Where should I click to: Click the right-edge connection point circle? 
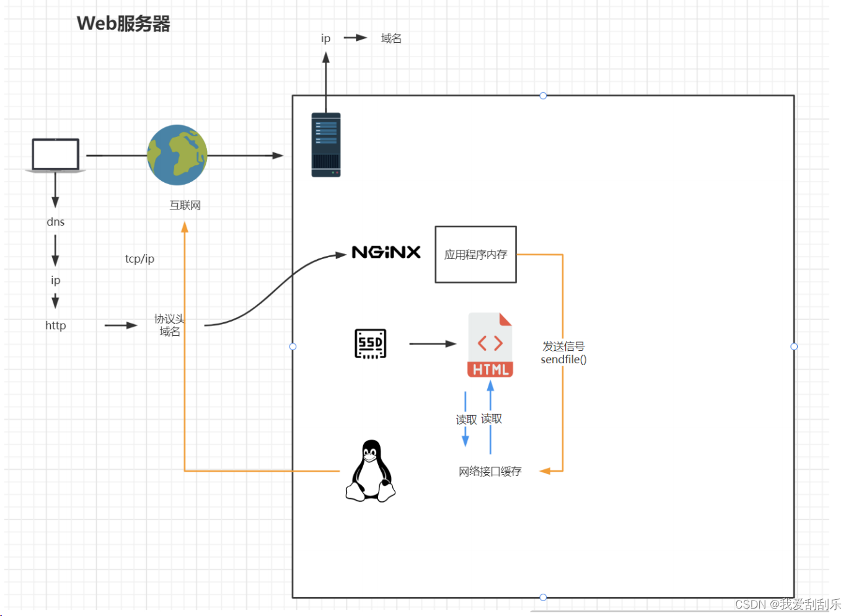(794, 346)
